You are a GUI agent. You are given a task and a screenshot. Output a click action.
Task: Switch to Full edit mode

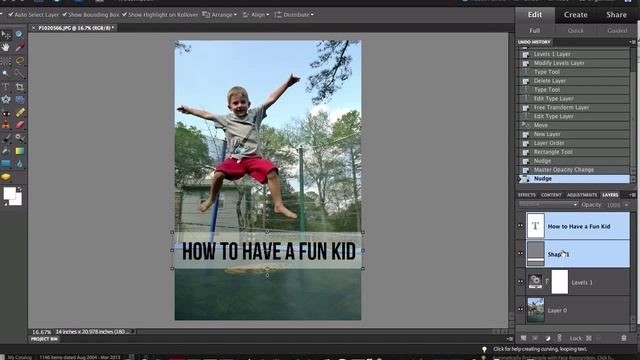coord(534,31)
